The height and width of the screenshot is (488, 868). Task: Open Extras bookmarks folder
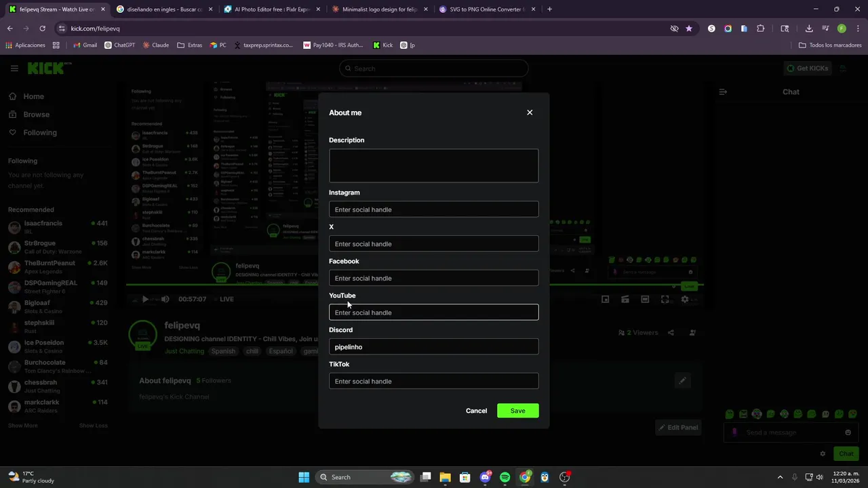click(x=189, y=45)
